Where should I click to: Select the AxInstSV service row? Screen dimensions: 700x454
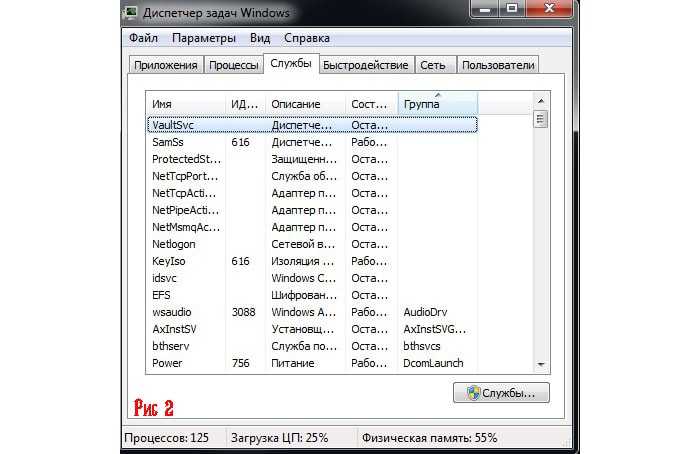pos(312,329)
